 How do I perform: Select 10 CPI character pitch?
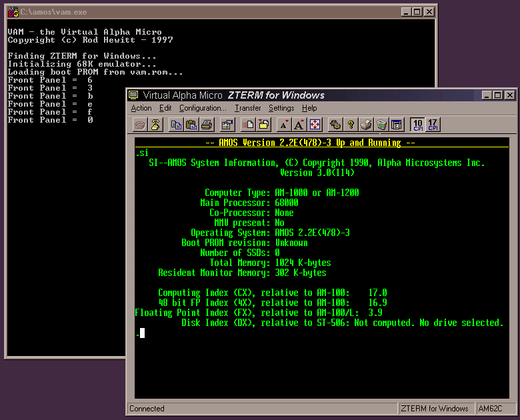point(417,124)
